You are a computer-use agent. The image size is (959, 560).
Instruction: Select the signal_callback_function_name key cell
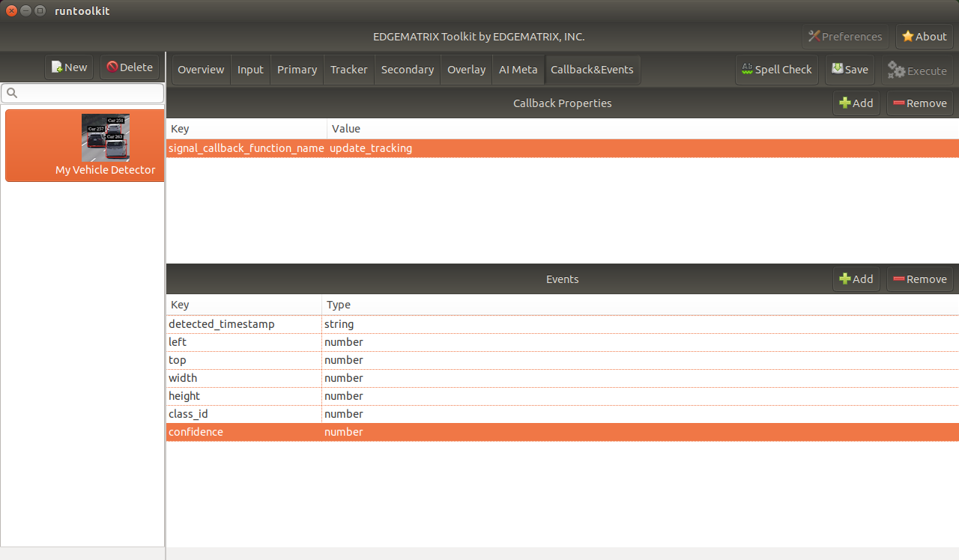coord(246,148)
